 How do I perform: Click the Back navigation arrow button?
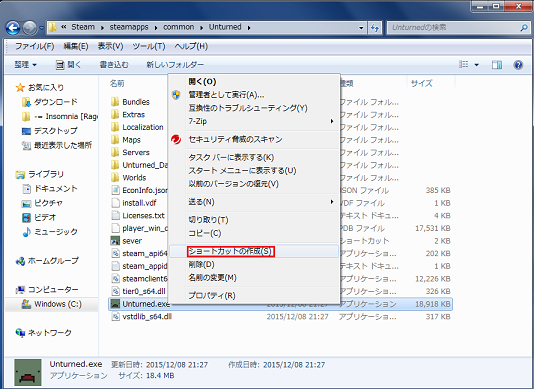click(13, 28)
